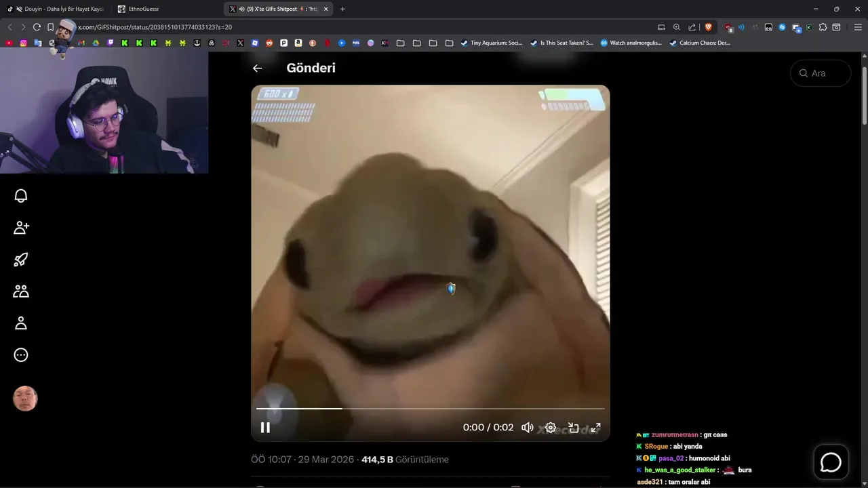Bookmark this page
This screenshot has width=868, height=488.
50,27
